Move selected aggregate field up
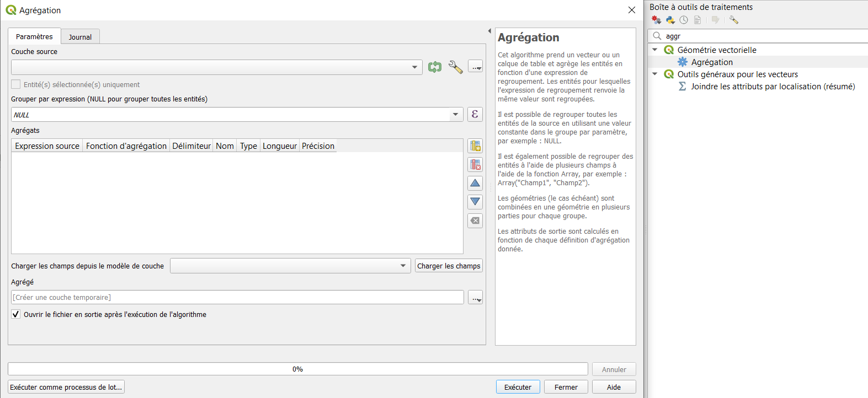 point(475,183)
